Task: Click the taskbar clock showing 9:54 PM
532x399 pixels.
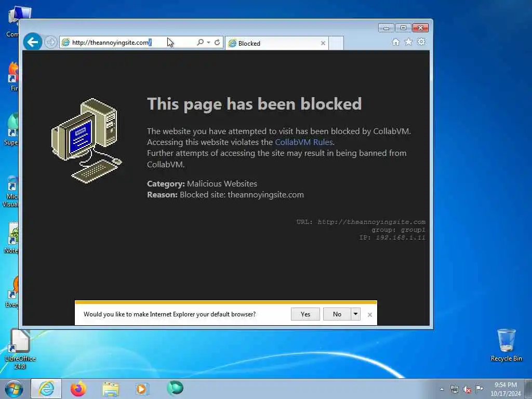Action: [506, 389]
